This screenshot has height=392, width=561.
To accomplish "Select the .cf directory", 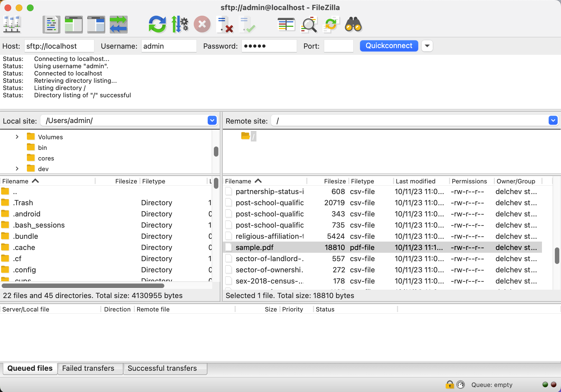I will coord(106,259).
